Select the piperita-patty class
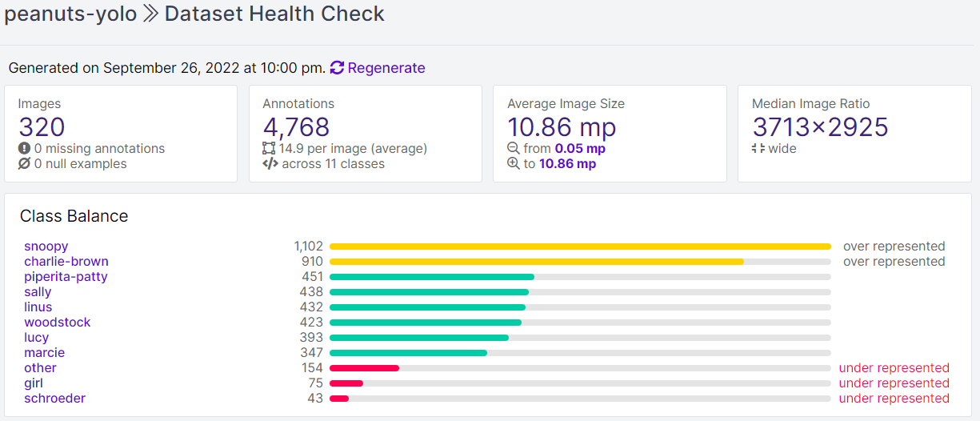 click(66, 277)
